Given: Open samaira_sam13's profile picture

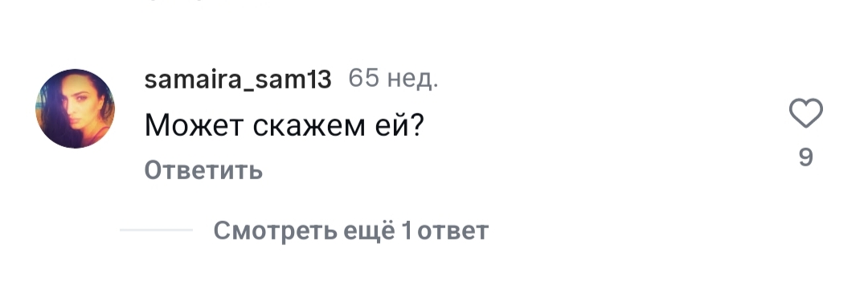Looking at the screenshot, I should coord(75,108).
